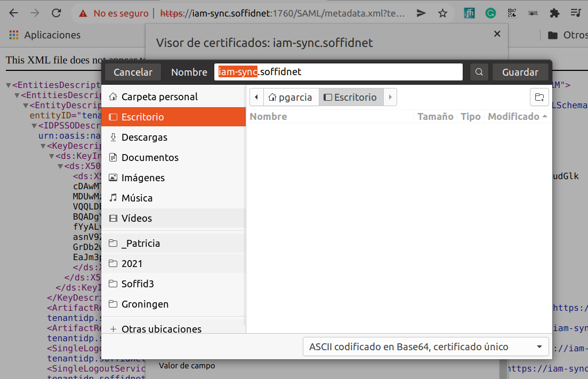Collapse the KeyDescriptor XML node
Viewport: 588px width, 379px height.
click(x=43, y=146)
